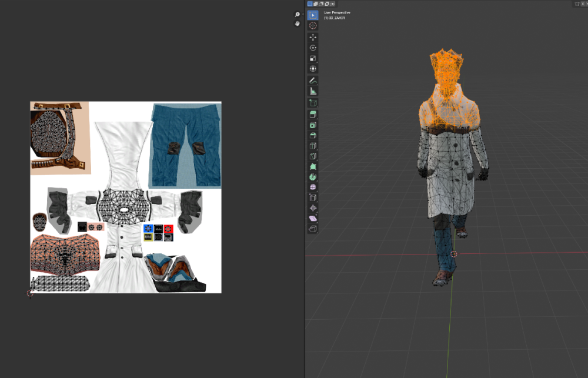Enable Extend selection mode in header
This screenshot has height=378, width=588.
click(x=315, y=4)
